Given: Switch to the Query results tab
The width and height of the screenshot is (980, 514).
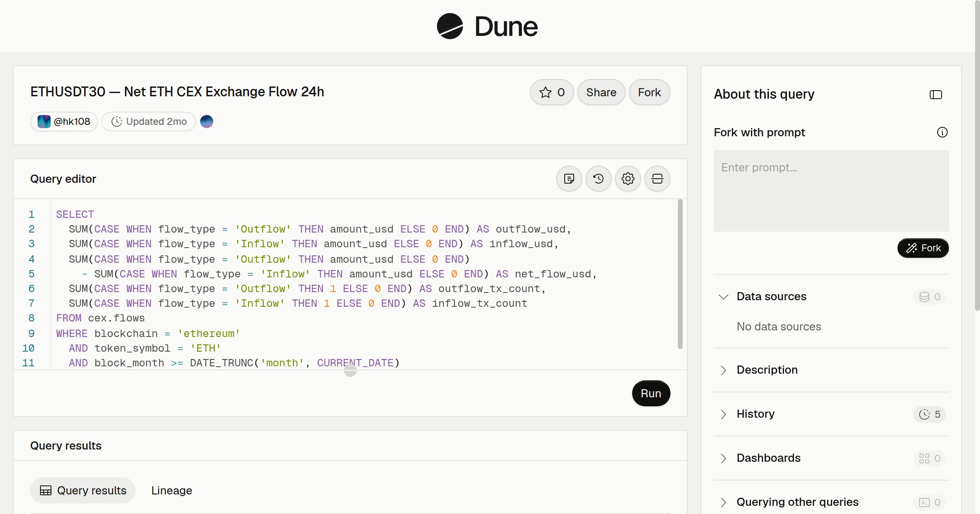Looking at the screenshot, I should (83, 490).
